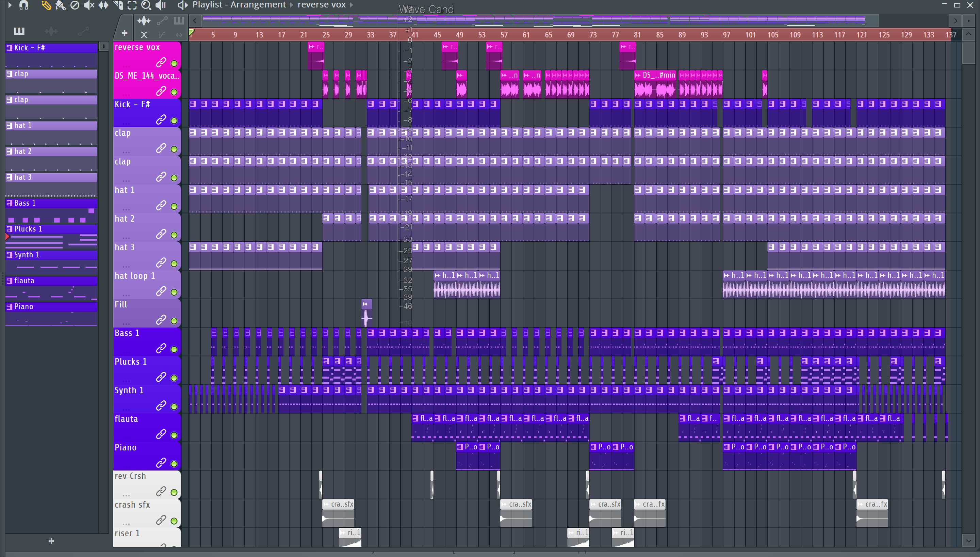Open arrangement selector after Playlist - Arrangement
The height and width of the screenshot is (557, 980).
(292, 5)
